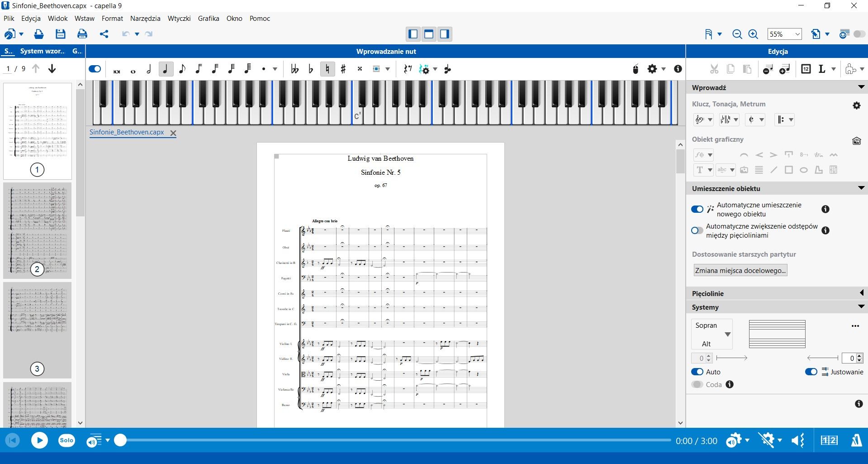Choose the double sharp accidental
The width and height of the screenshot is (868, 464).
(360, 69)
